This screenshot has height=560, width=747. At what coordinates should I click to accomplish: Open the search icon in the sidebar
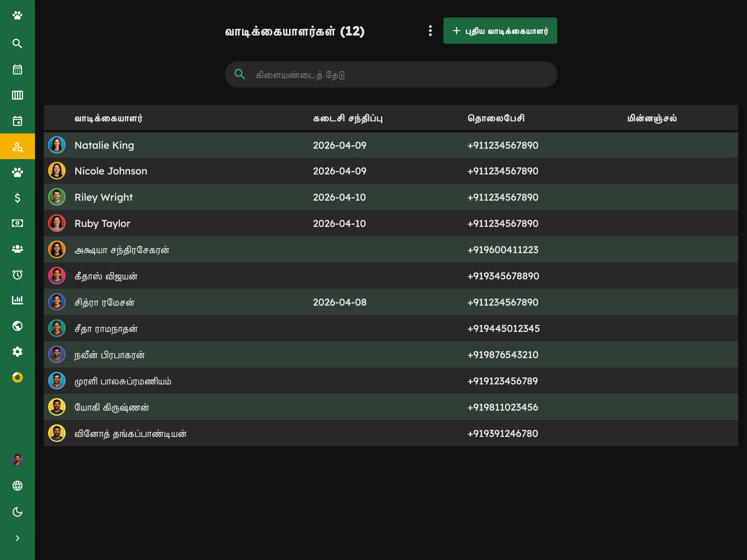point(17,43)
